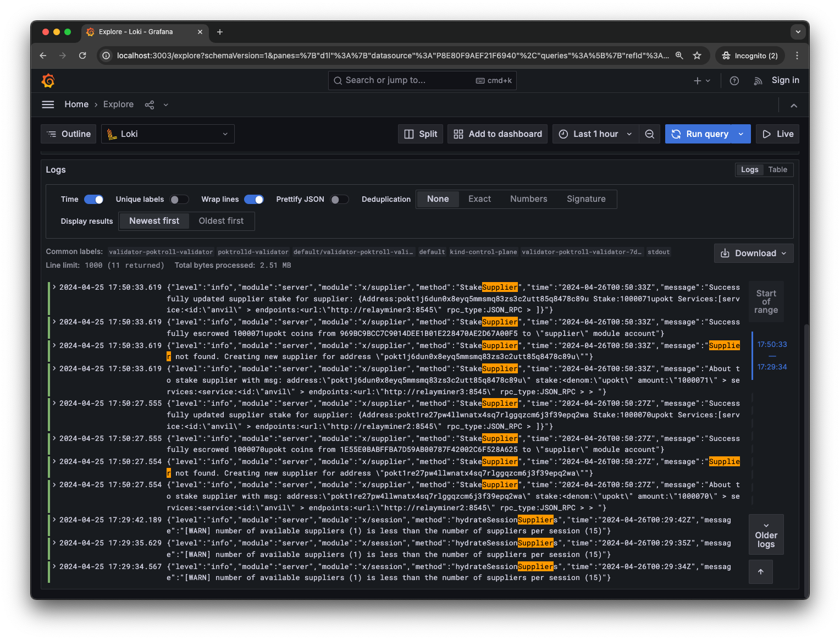View site information icon in address bar
Screen dimensions: 840x640
107,56
